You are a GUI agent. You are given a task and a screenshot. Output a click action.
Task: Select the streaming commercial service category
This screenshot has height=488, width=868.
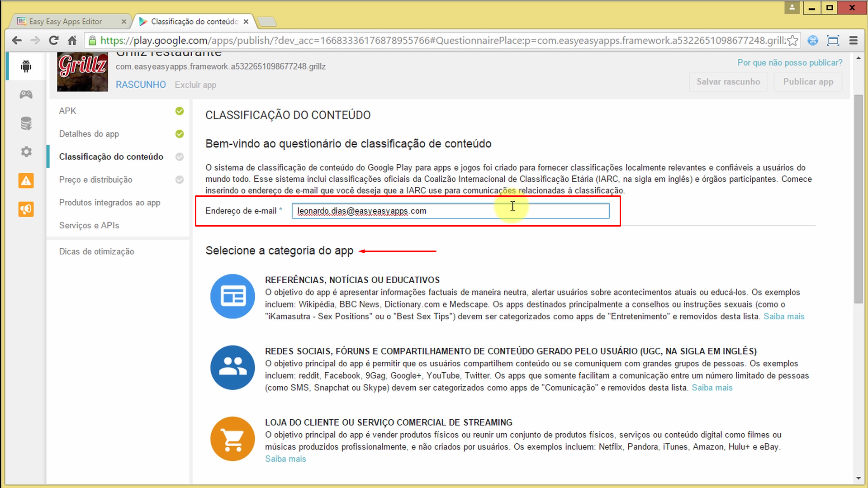tap(232, 438)
